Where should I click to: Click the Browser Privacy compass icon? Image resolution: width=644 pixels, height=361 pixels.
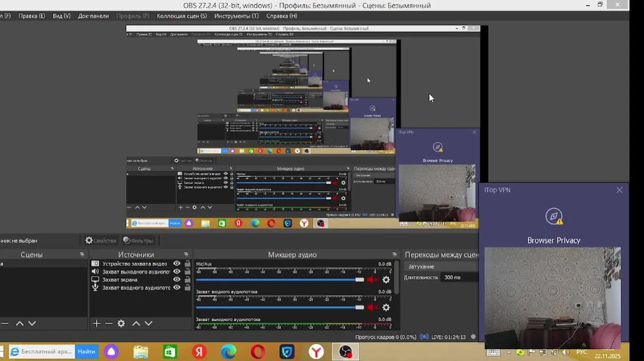coord(554,217)
